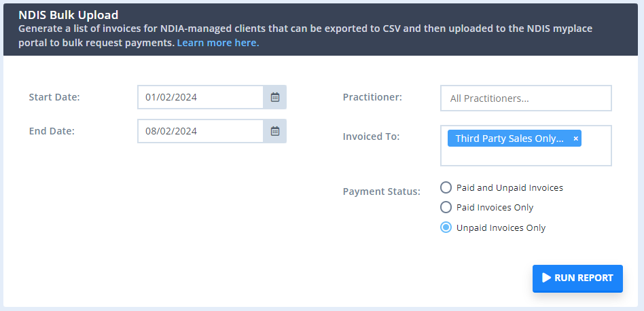This screenshot has height=311, width=644.
Task: Select Unpaid Invoices Only radio button
Action: [446, 227]
